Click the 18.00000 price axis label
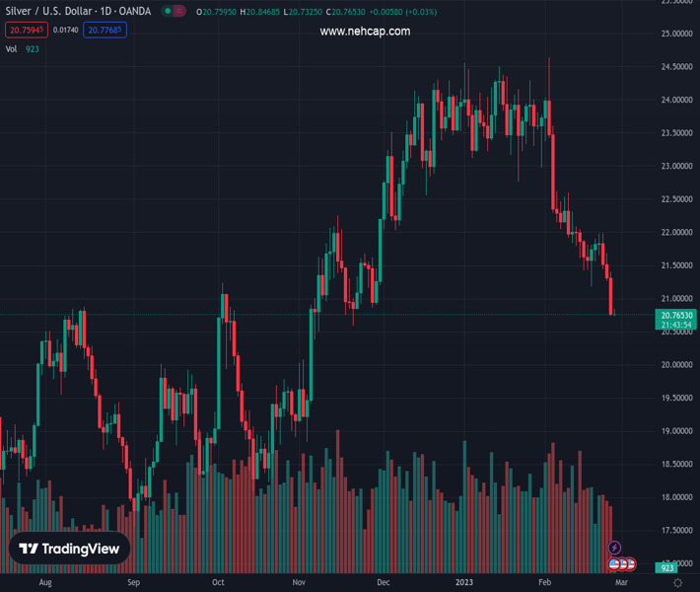The width and height of the screenshot is (700, 592). 676,497
